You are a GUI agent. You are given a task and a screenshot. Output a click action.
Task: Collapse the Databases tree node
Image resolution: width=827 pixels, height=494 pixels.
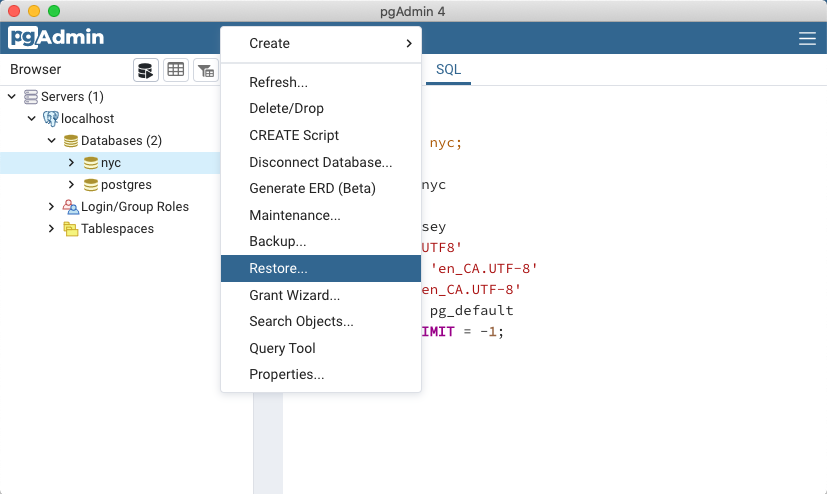click(x=52, y=141)
